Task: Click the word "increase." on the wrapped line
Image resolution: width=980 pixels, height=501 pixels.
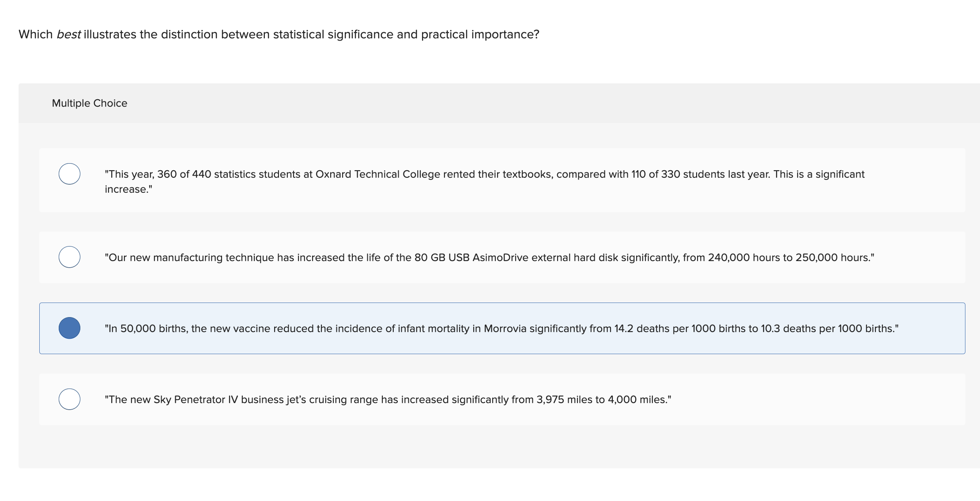Action: coord(128,189)
